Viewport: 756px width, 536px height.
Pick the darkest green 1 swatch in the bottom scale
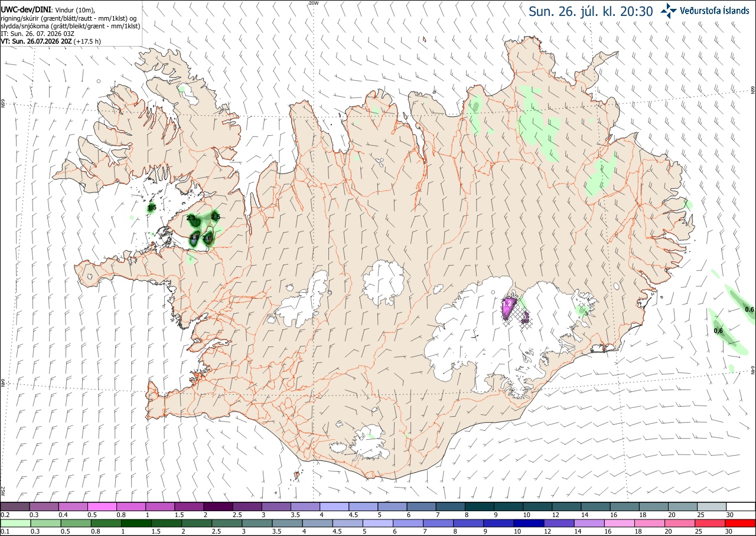[x=136, y=523]
